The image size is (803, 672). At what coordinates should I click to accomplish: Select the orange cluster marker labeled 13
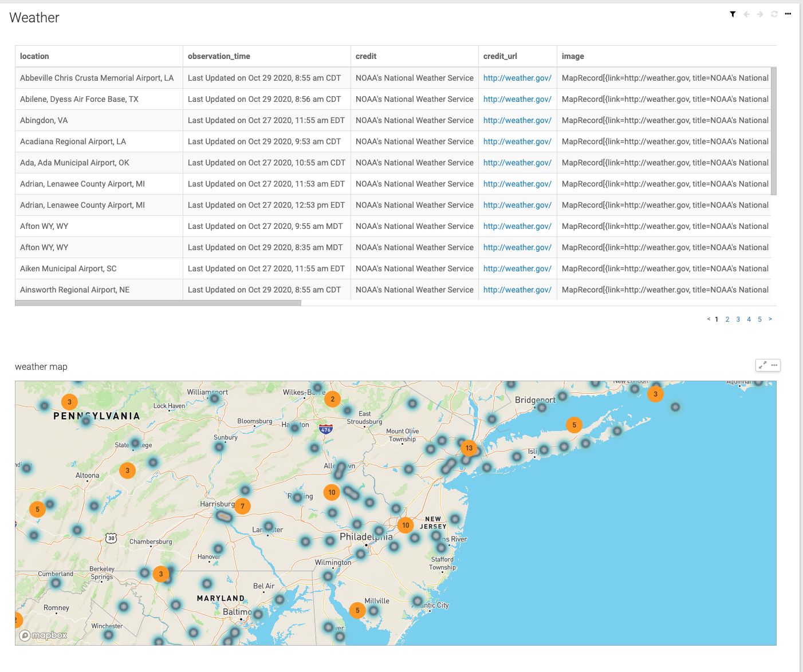[469, 449]
